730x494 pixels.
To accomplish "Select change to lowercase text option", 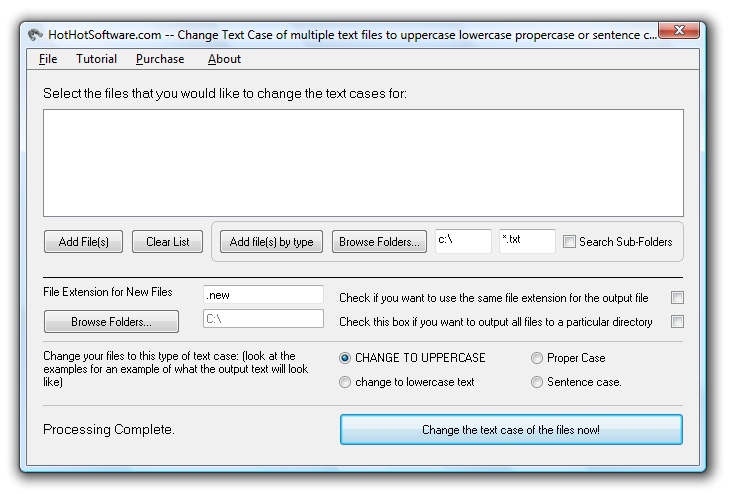I will [x=345, y=382].
